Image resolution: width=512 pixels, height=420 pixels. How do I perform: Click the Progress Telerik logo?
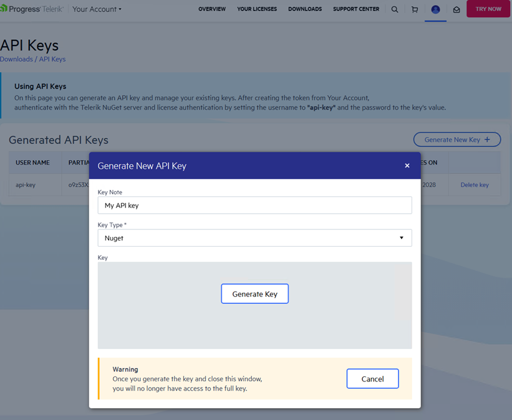30,9
